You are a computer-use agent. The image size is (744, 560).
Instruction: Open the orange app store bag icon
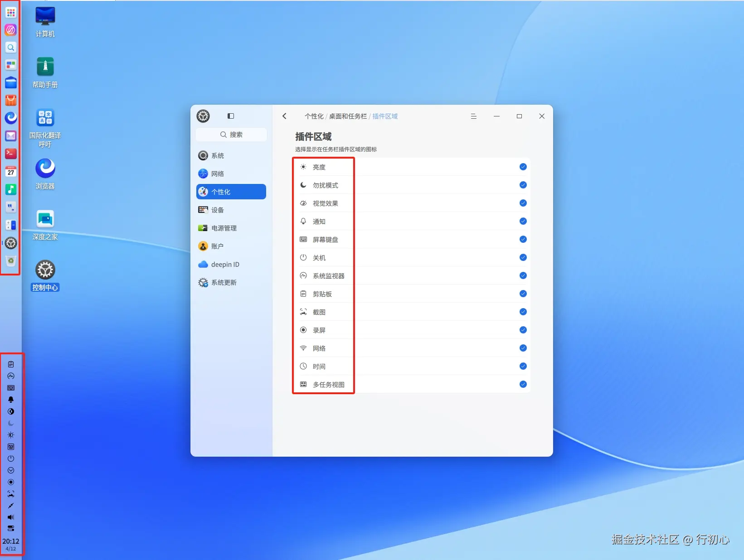click(x=11, y=101)
